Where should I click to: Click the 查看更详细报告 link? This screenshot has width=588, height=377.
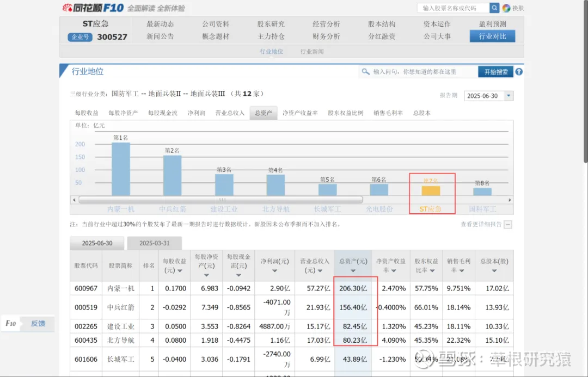click(x=481, y=224)
